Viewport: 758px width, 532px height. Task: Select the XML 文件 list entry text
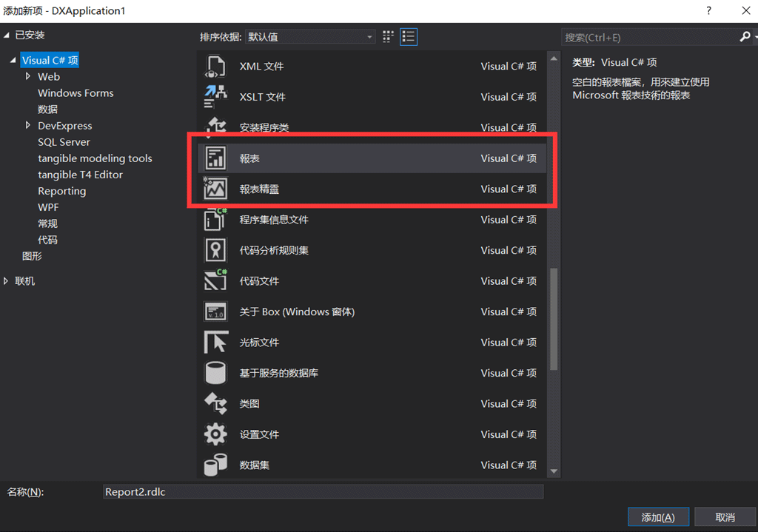coord(261,66)
